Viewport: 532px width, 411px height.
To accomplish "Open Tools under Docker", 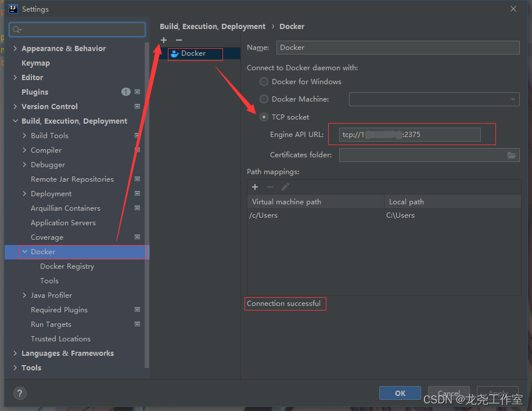I will click(x=49, y=281).
